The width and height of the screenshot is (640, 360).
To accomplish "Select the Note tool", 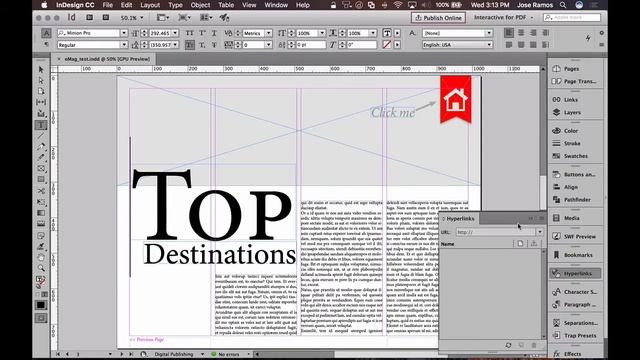I will click(41, 236).
